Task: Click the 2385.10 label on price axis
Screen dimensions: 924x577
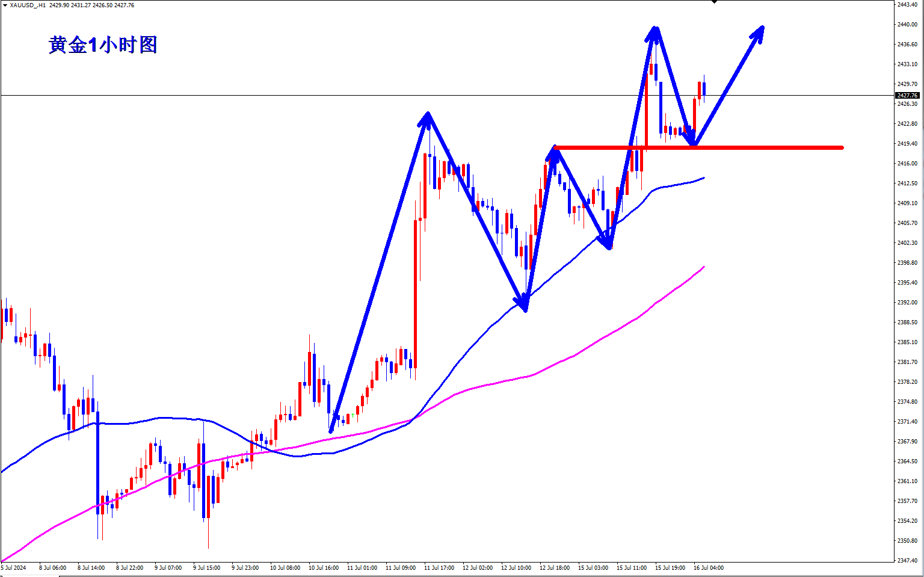Action: coord(907,342)
